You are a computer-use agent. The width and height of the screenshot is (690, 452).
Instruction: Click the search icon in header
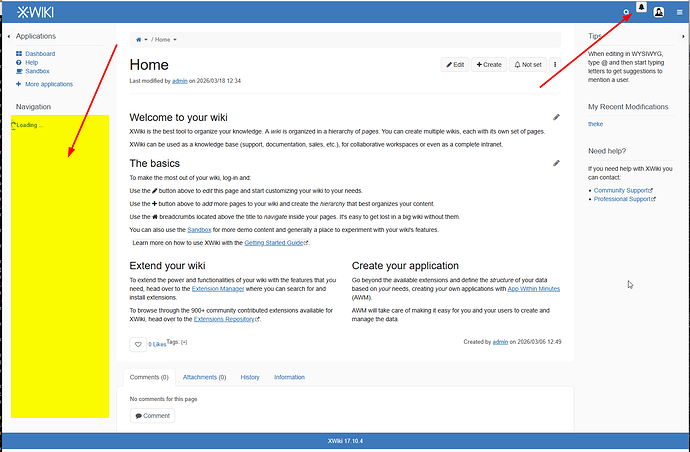(x=626, y=12)
